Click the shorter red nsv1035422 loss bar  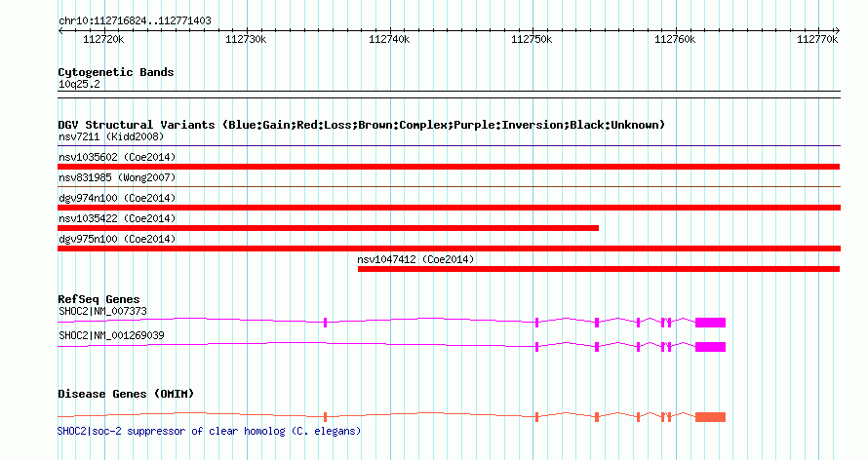[328, 228]
